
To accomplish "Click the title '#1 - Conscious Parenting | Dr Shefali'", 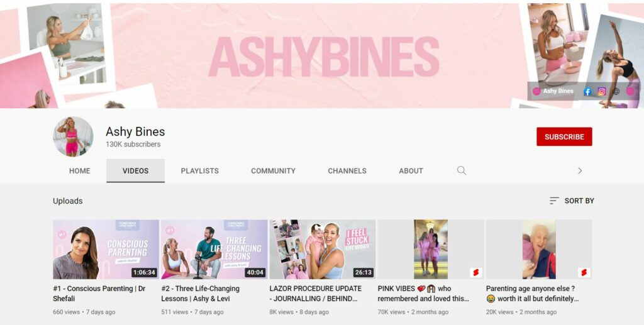I will (99, 294).
